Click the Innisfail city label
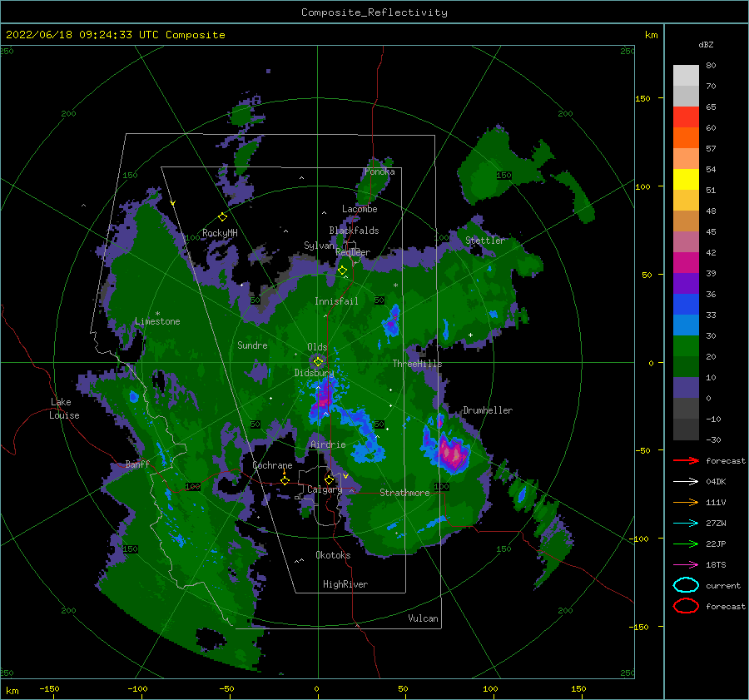This screenshot has height=700, width=749. tap(336, 301)
